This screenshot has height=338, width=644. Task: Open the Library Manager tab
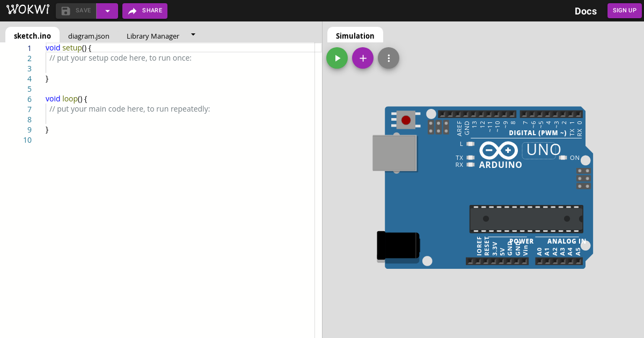[x=152, y=35]
